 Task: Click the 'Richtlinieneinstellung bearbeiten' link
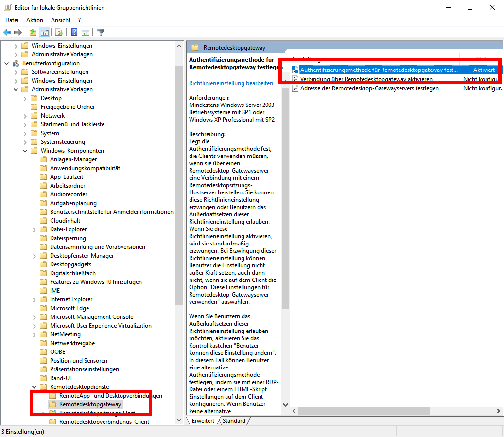point(231,83)
